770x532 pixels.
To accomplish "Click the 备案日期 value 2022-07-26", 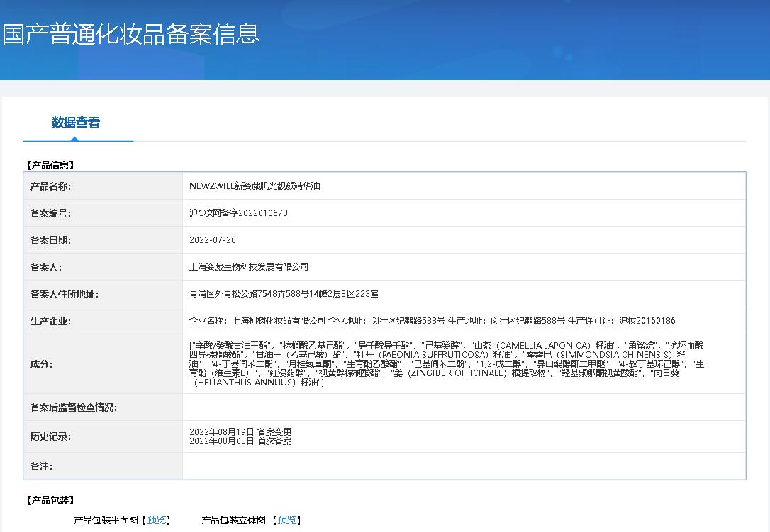I will tap(214, 239).
